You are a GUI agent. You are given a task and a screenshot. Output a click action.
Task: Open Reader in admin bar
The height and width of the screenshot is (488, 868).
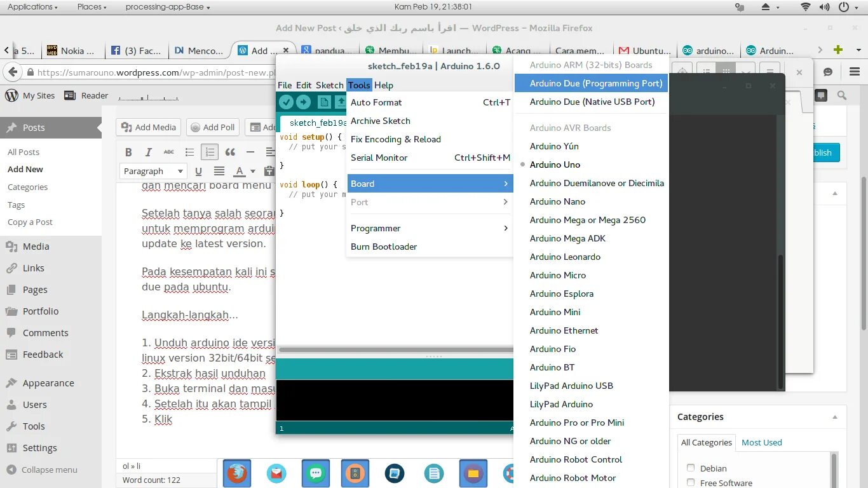88,95
